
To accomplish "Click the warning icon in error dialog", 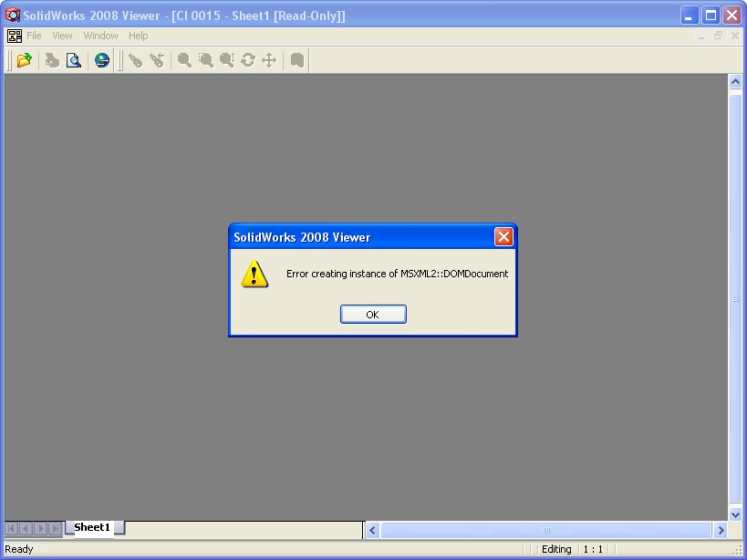I will tap(254, 274).
